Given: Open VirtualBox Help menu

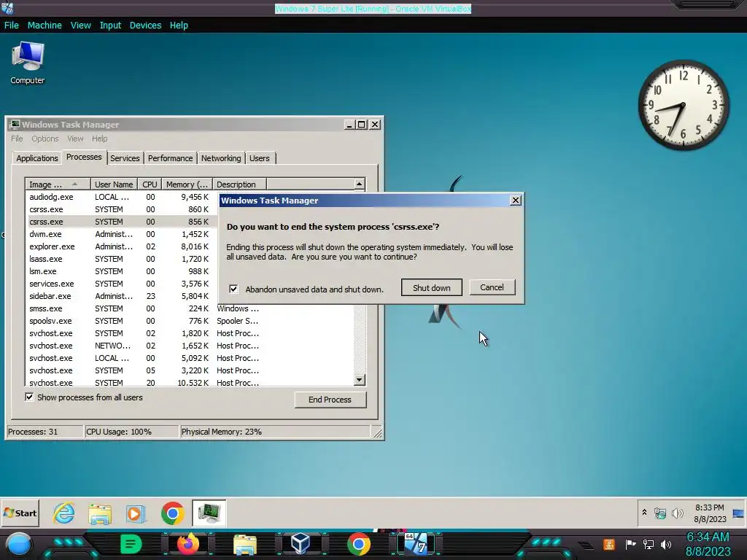Looking at the screenshot, I should tap(179, 26).
